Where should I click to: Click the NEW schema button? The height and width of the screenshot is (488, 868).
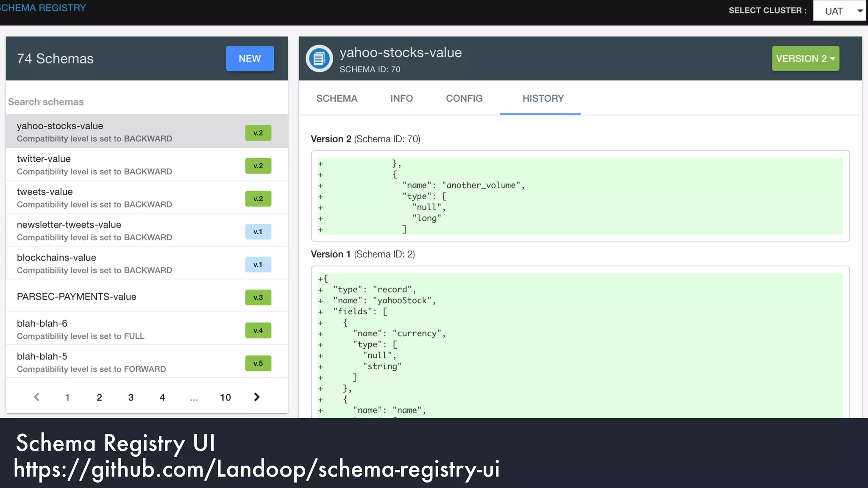point(250,58)
